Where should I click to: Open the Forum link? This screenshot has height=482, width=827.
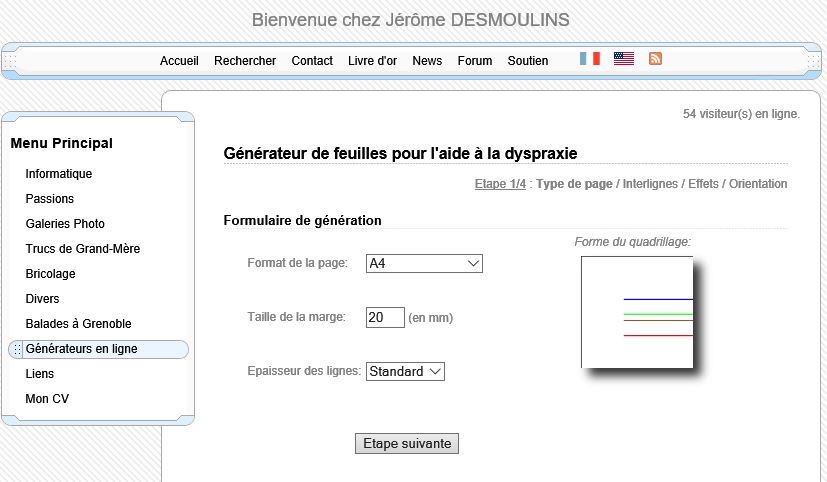[475, 61]
